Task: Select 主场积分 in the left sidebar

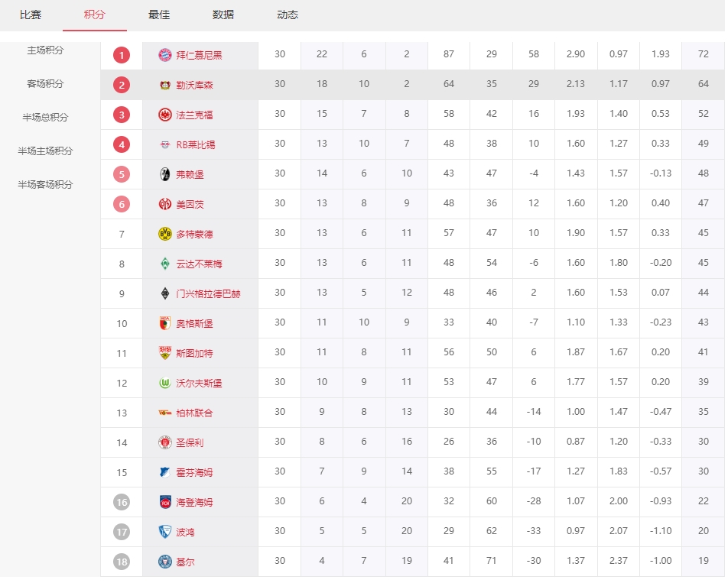Action: (45, 50)
